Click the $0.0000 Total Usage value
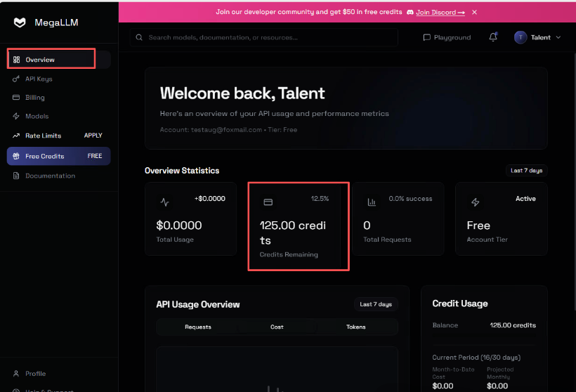 click(x=179, y=226)
